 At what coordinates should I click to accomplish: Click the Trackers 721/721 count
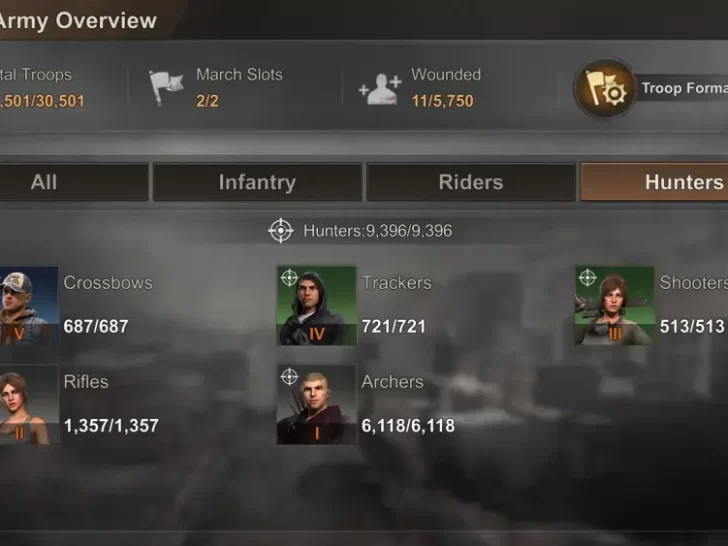(394, 326)
